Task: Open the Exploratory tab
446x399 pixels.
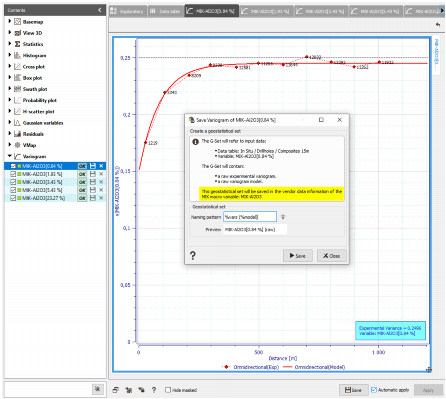Action: pos(128,11)
